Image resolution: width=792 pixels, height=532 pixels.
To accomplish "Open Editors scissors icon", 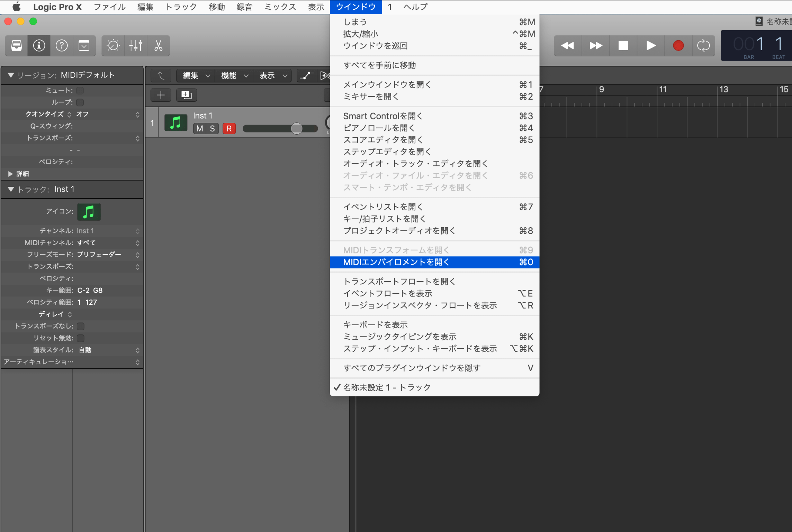I will [x=158, y=45].
